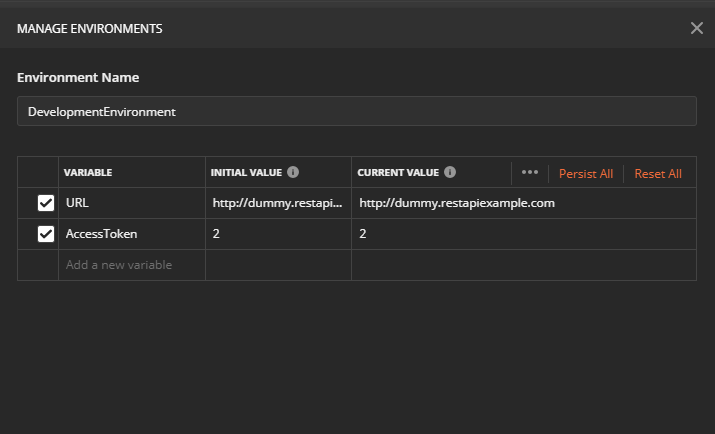Viewport: 715px width, 434px height.
Task: Edit the AccessToken initial value cell
Action: 278,234
